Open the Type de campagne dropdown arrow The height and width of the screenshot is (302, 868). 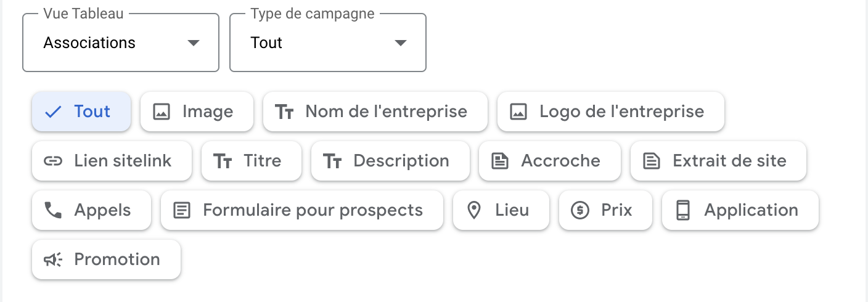coord(401,43)
